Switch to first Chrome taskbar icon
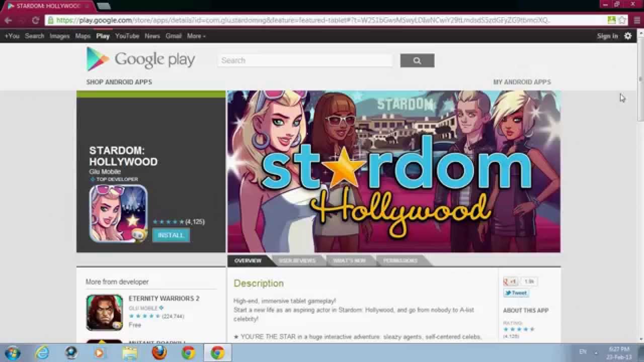 pyautogui.click(x=189, y=353)
